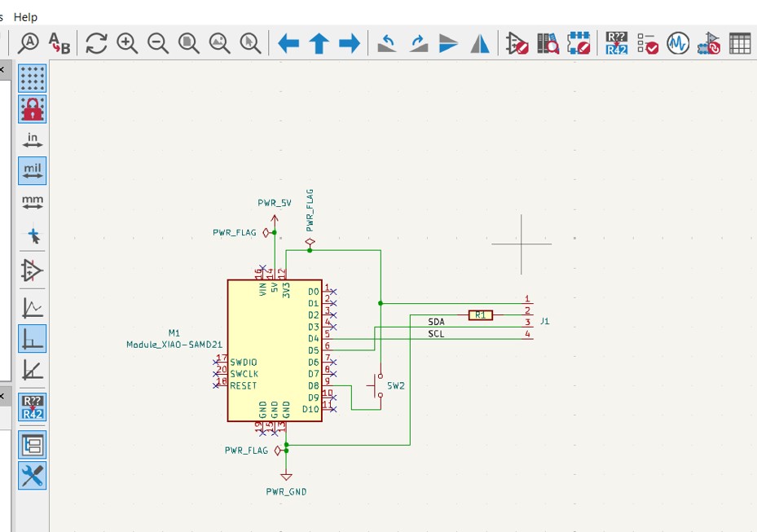Select the Zoom In toolbar icon

[126, 45]
